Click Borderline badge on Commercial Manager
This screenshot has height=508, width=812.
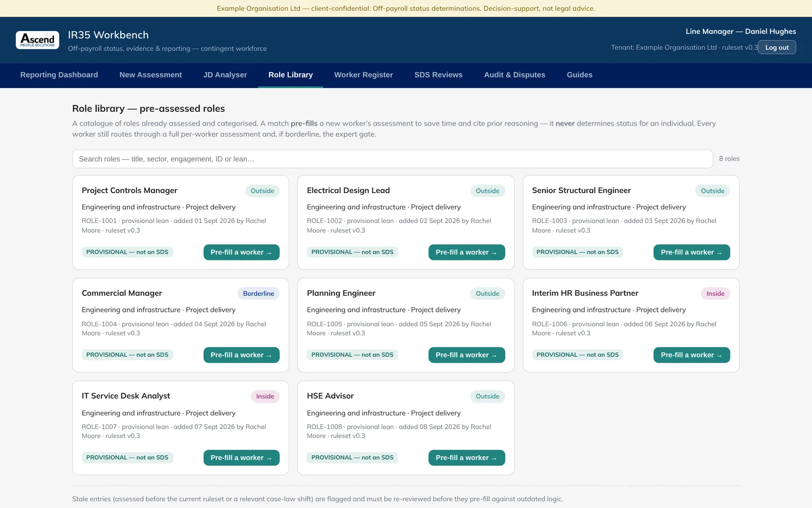(x=258, y=294)
